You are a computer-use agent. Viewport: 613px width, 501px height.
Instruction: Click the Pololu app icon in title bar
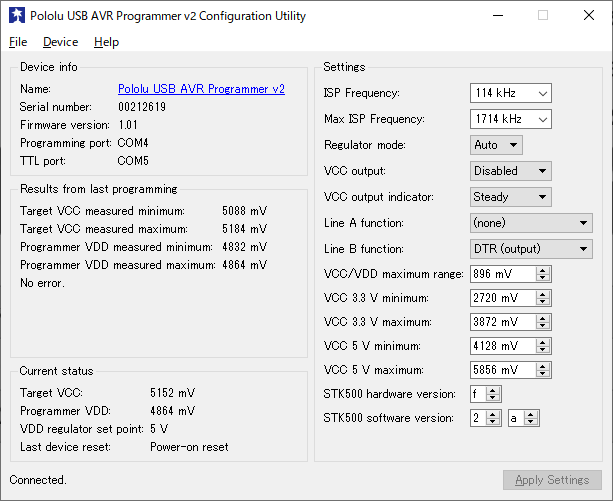coord(17,15)
